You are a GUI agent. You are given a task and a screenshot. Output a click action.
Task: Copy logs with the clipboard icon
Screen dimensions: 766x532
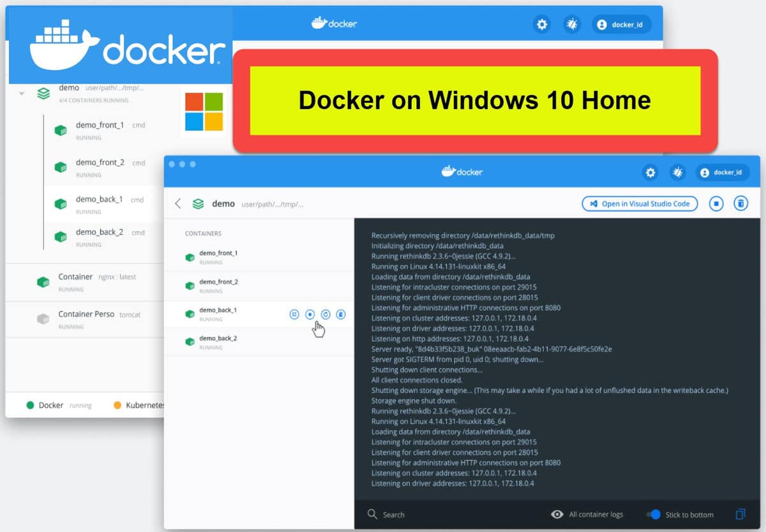740,514
